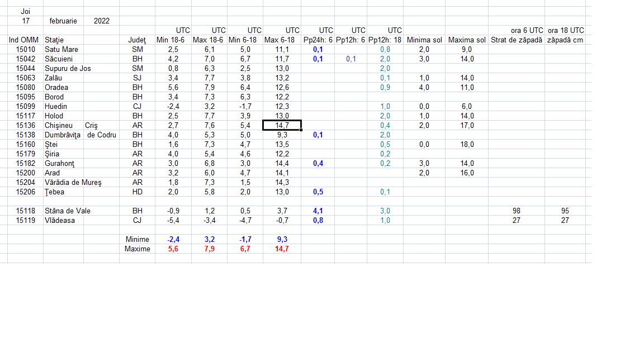Click station index 15136
The height and width of the screenshot is (362, 644).
pos(26,125)
